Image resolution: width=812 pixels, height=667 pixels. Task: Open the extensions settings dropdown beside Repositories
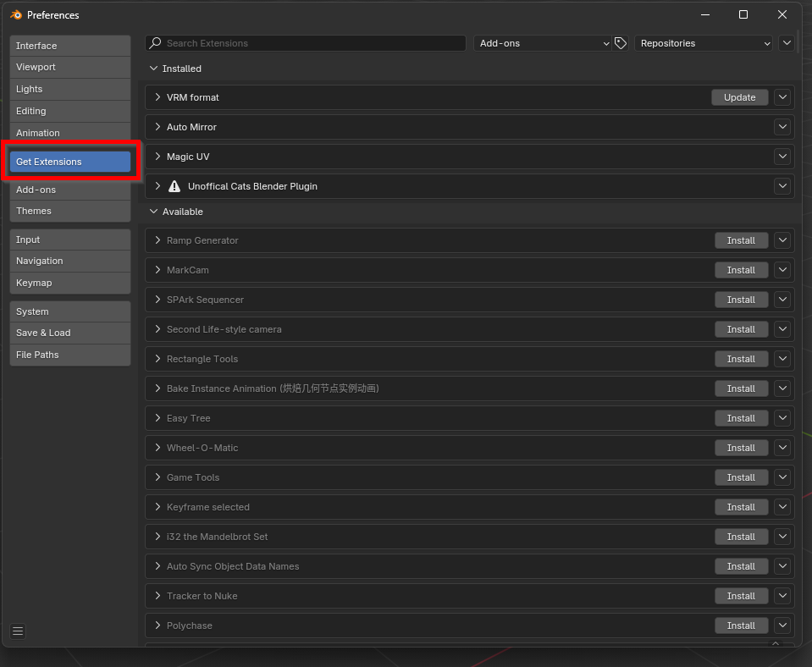(787, 43)
